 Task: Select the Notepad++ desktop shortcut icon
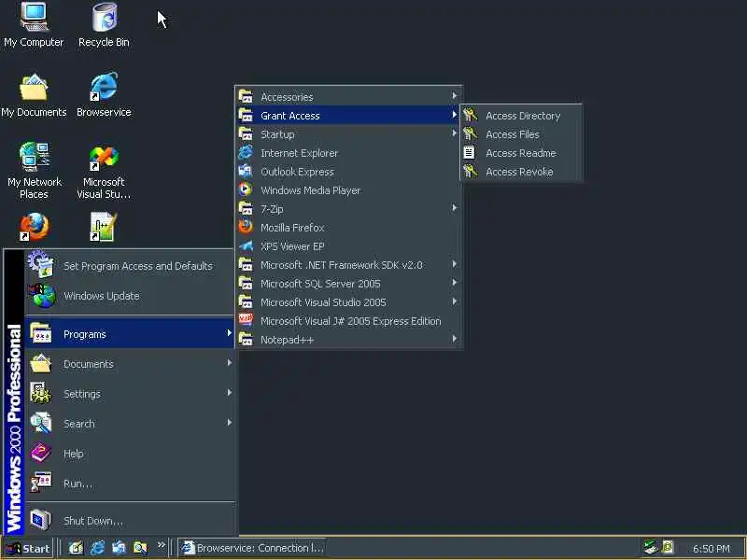pyautogui.click(x=103, y=227)
